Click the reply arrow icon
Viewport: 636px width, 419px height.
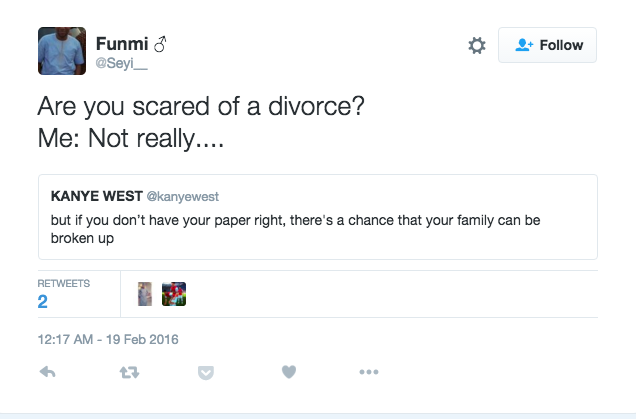tap(47, 372)
